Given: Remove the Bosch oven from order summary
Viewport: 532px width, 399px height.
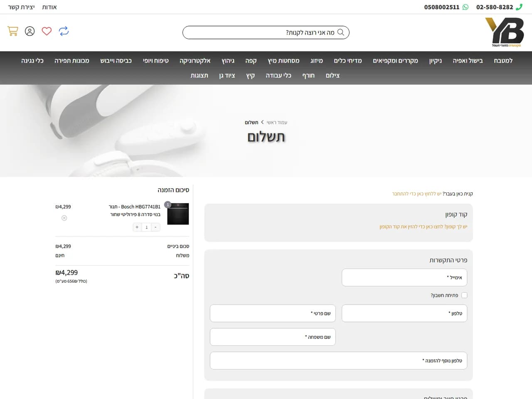Looking at the screenshot, I should pyautogui.click(x=64, y=218).
